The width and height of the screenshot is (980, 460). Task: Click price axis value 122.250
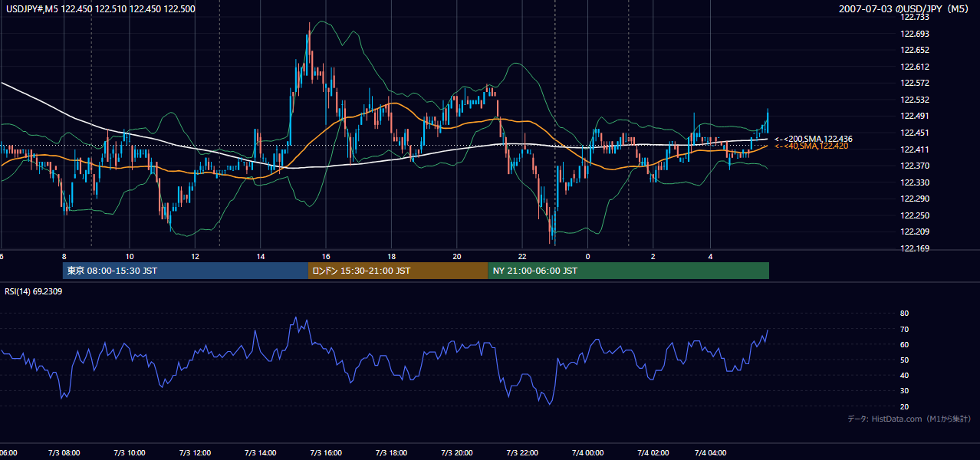916,215
